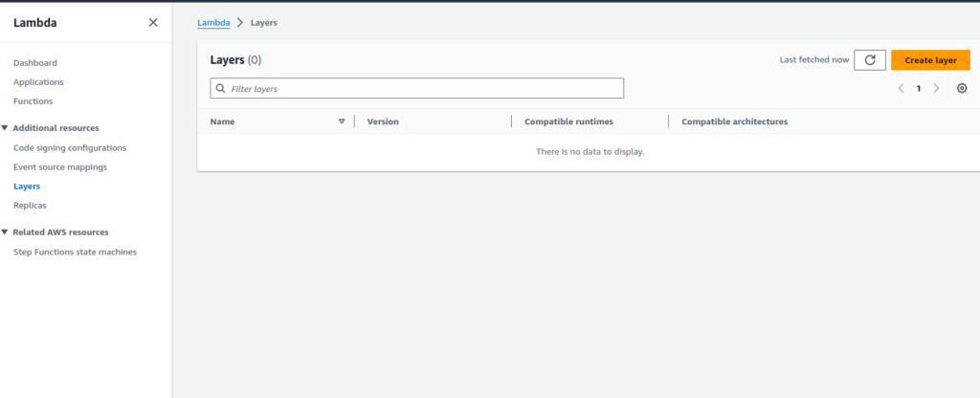This screenshot has width=980, height=398.
Task: Go to next page arrow
Action: [936, 88]
